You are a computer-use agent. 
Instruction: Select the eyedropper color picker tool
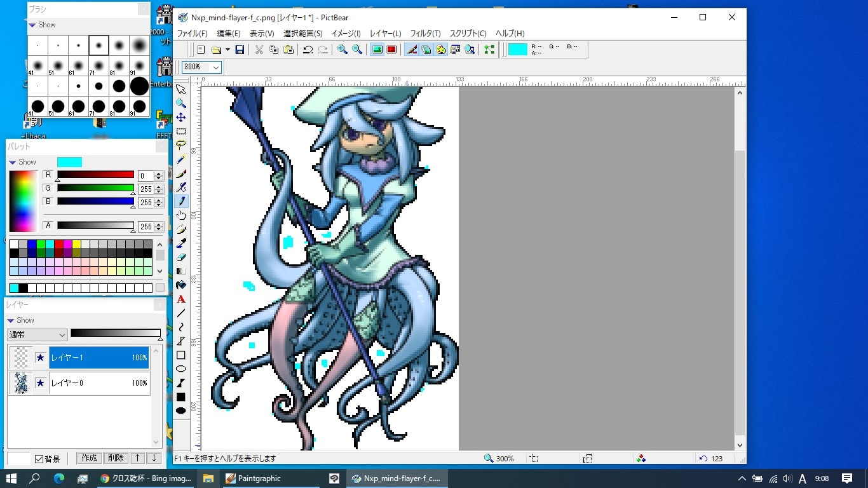(x=181, y=243)
